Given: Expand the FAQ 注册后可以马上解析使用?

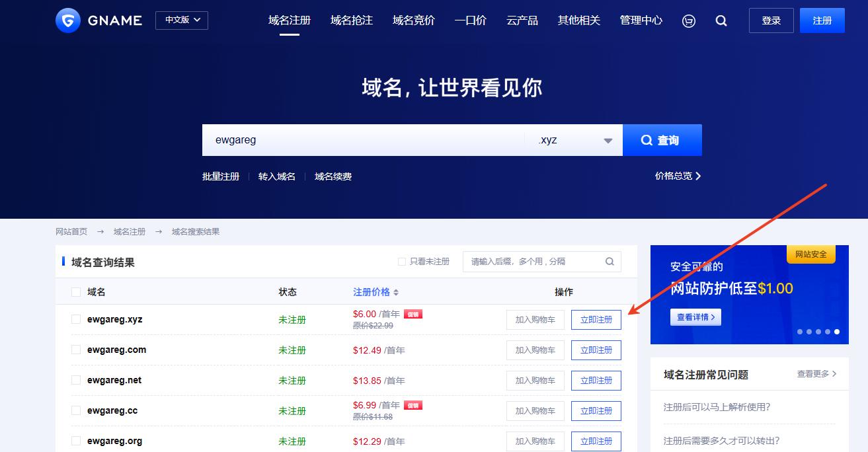Looking at the screenshot, I should [x=717, y=407].
